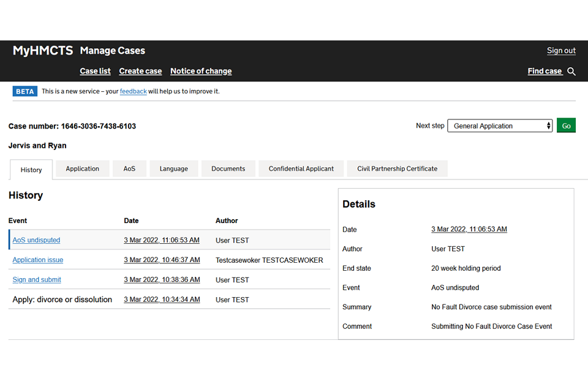Open the Case list menu item

pyautogui.click(x=95, y=71)
